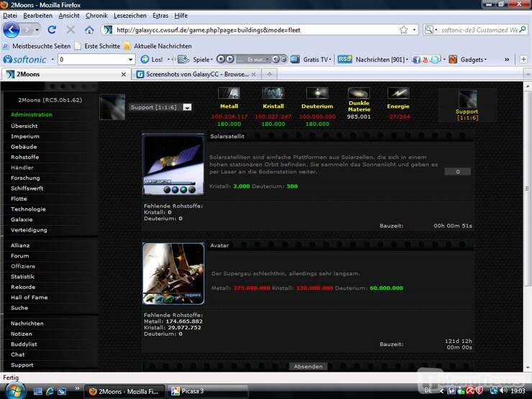
Task: Expand the Nachrichten [901] dropdown
Action: 407,60
